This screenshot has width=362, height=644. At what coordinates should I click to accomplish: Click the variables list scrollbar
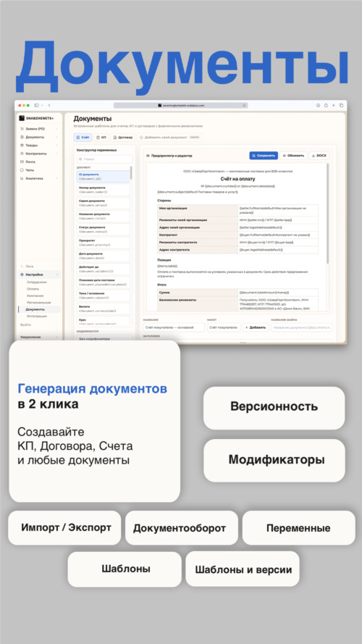(131, 172)
